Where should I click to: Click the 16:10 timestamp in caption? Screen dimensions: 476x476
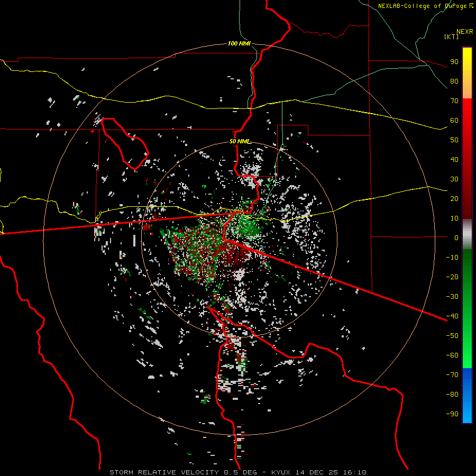point(355,472)
